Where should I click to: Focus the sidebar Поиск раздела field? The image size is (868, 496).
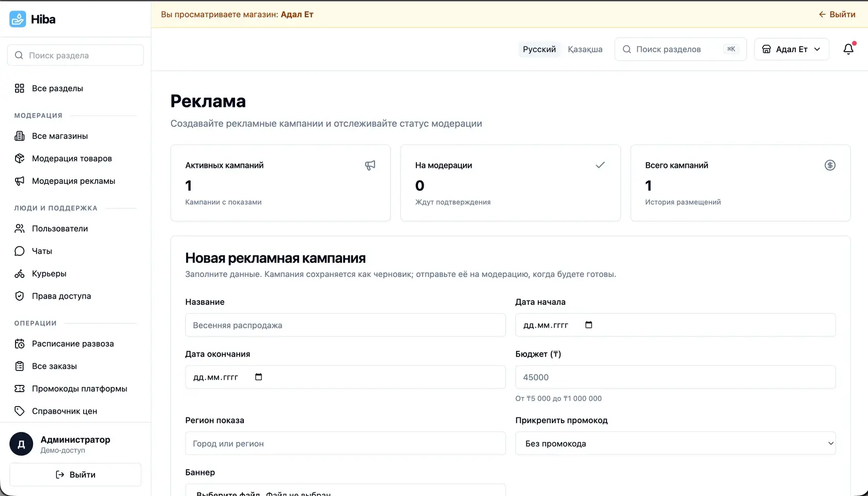(75, 55)
